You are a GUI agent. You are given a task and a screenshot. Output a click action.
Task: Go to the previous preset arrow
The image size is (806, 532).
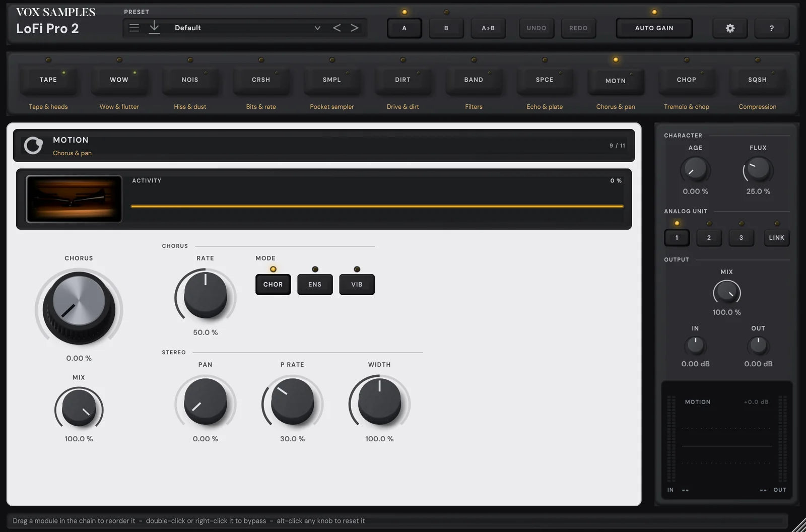337,28
